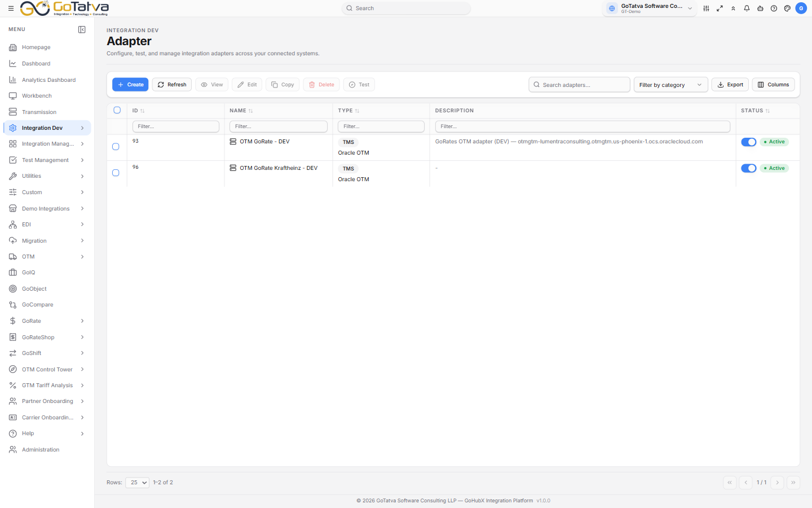Click the GoTatva logo
Screen dimensions: 812x508
point(64,8)
